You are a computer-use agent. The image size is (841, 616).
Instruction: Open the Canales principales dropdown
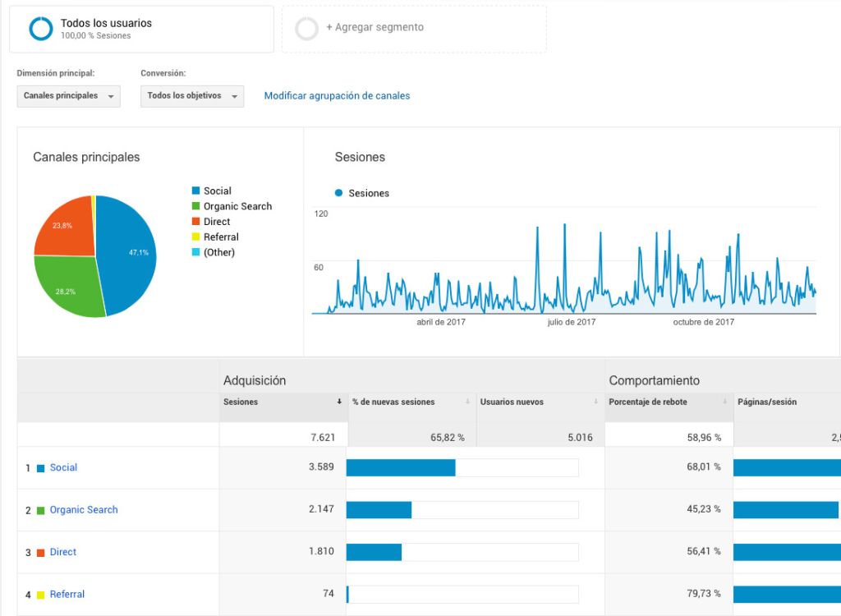click(69, 96)
